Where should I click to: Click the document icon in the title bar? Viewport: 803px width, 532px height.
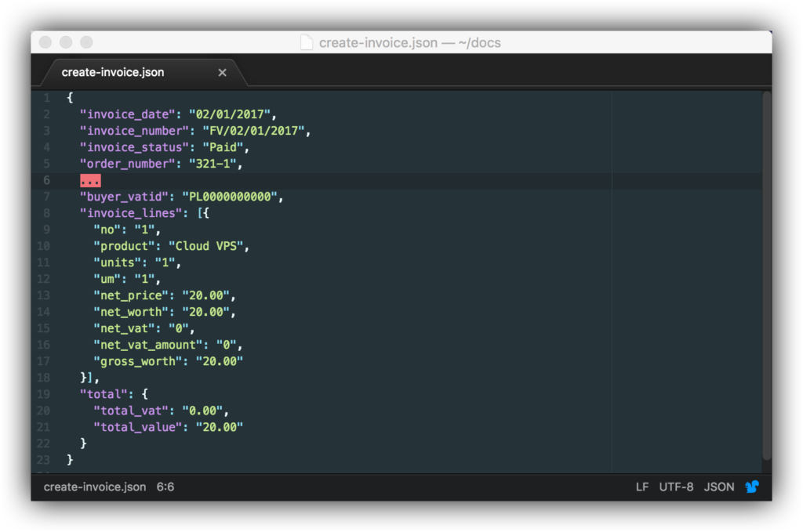point(307,42)
